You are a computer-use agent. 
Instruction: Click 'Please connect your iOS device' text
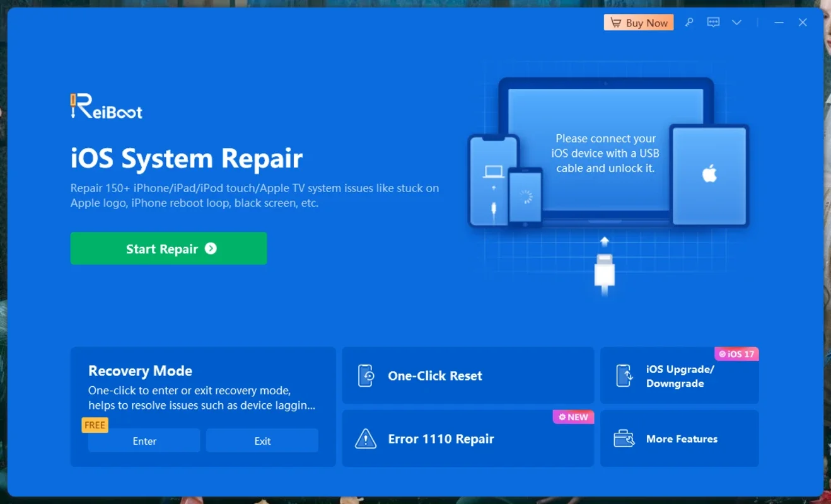coord(605,153)
